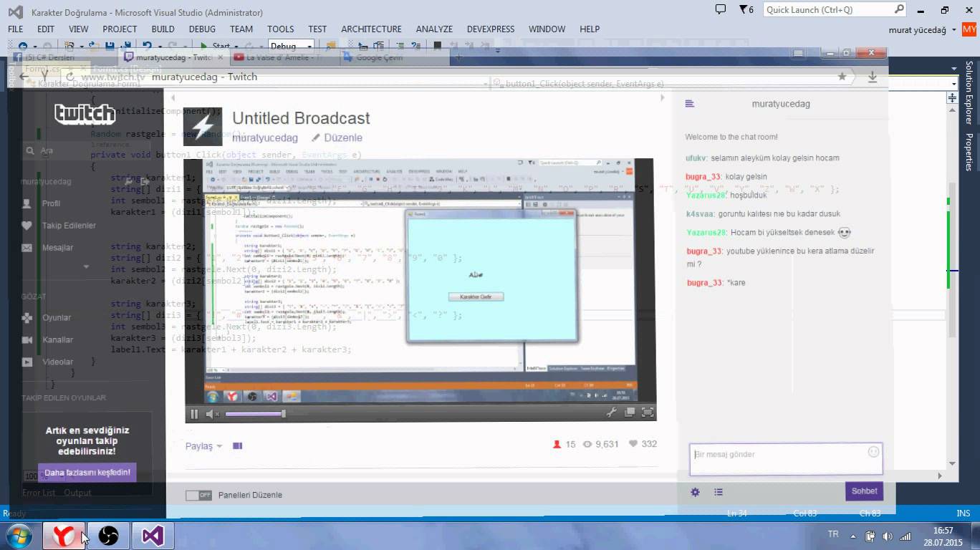Open the ANALYZE menu
Screen dimensions: 980x550
[x=434, y=29]
